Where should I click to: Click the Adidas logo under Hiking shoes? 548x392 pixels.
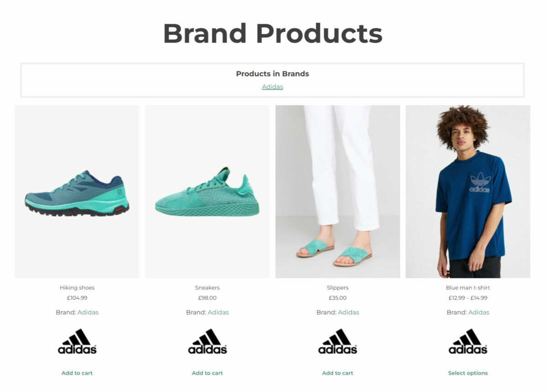[77, 341]
